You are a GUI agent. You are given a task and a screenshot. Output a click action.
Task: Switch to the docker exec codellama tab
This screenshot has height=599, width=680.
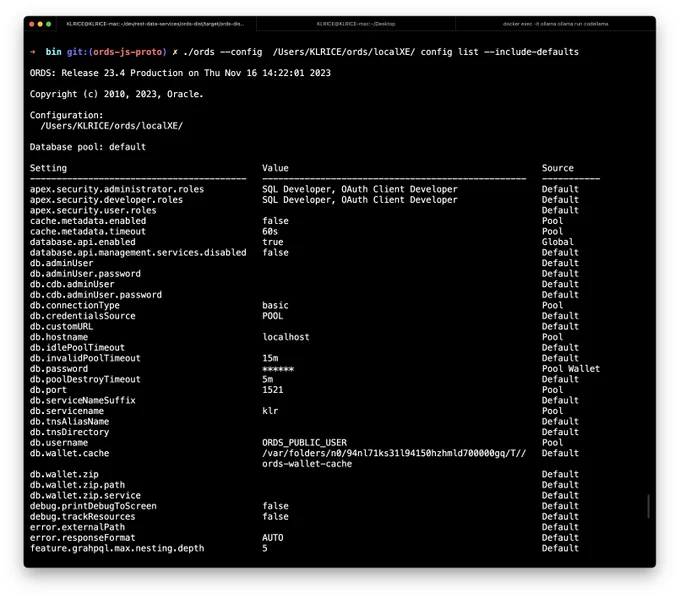click(x=555, y=24)
